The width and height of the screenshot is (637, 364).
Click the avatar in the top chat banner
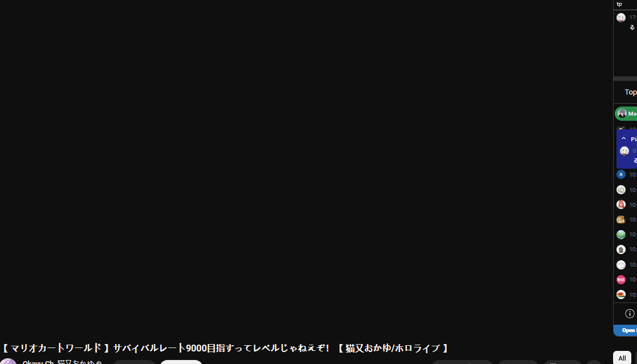click(x=620, y=18)
